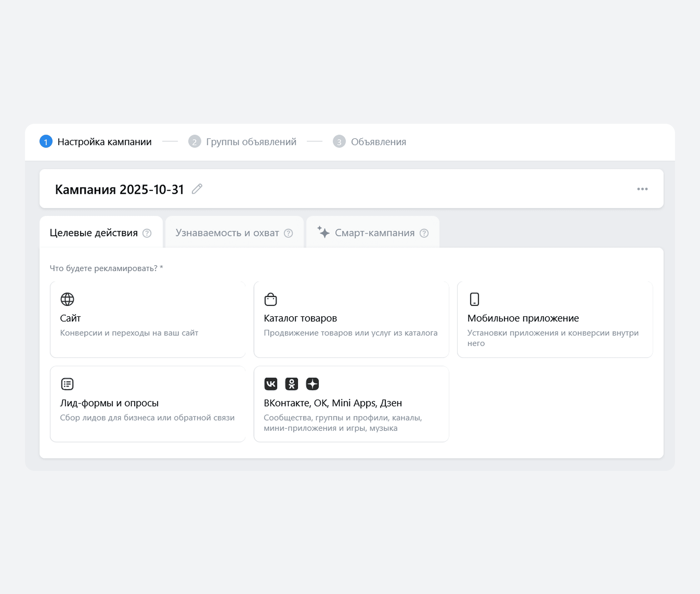This screenshot has height=594, width=700.
Task: Click sparkle icon on Смарт-кампания tab
Action: pyautogui.click(x=323, y=232)
